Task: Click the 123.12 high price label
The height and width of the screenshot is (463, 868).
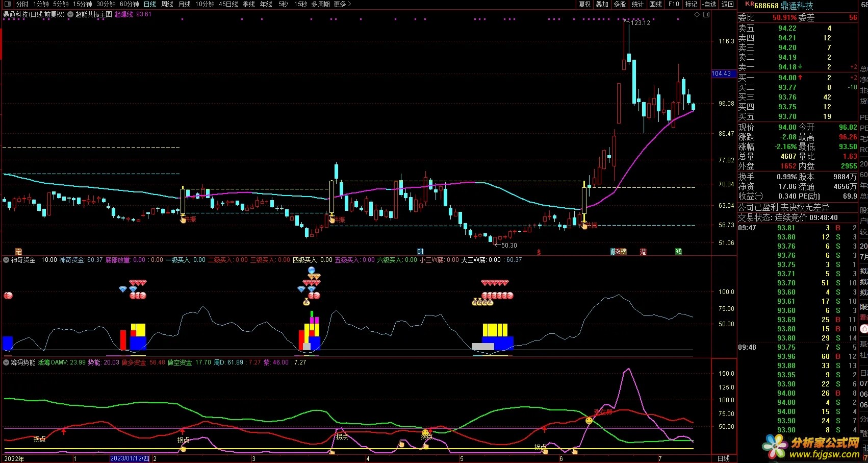Action: point(640,23)
